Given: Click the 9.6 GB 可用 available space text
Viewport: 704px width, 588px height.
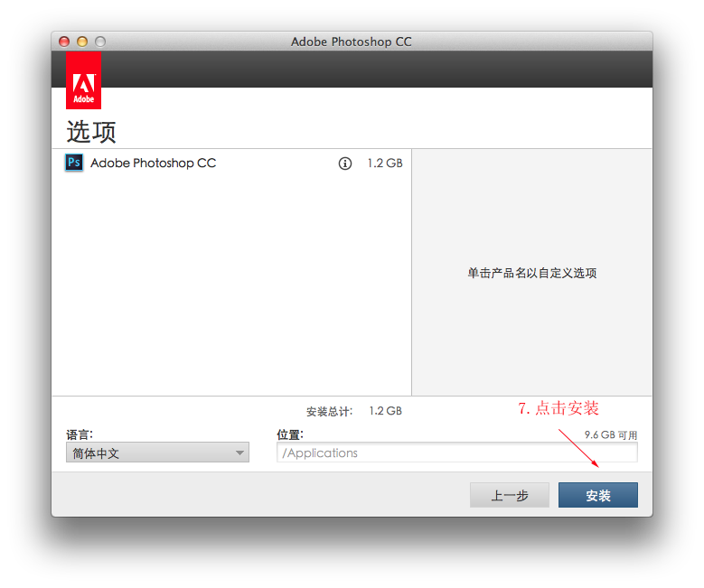Looking at the screenshot, I should coord(611,435).
